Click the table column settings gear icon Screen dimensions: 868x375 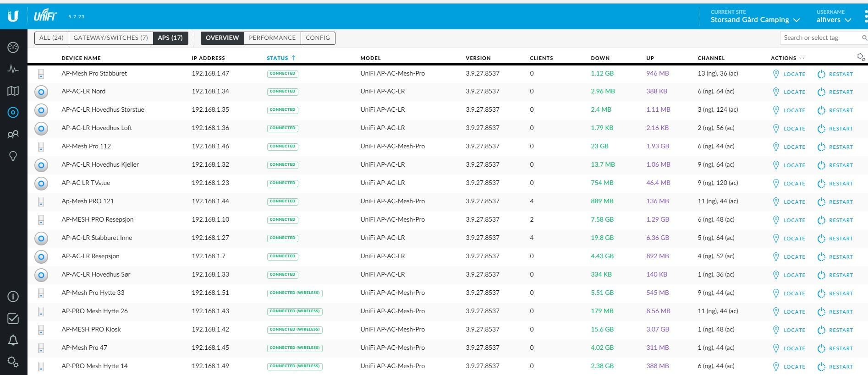pyautogui.click(x=861, y=57)
